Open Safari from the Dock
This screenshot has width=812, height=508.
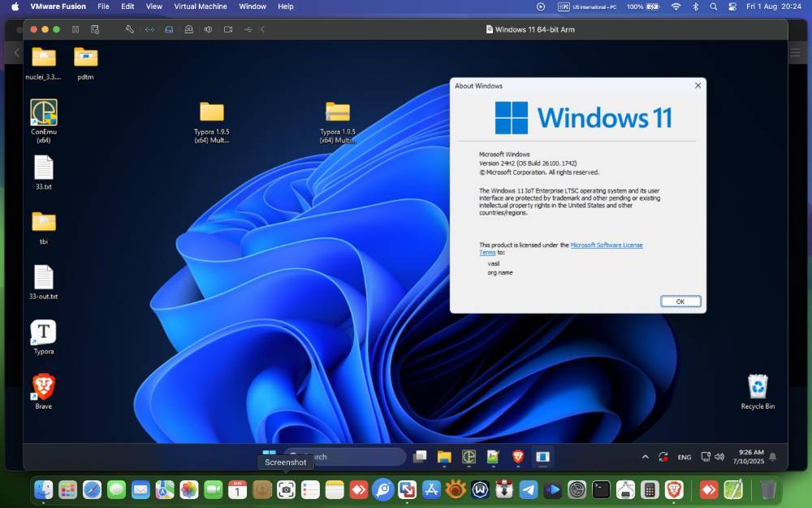coord(93,489)
